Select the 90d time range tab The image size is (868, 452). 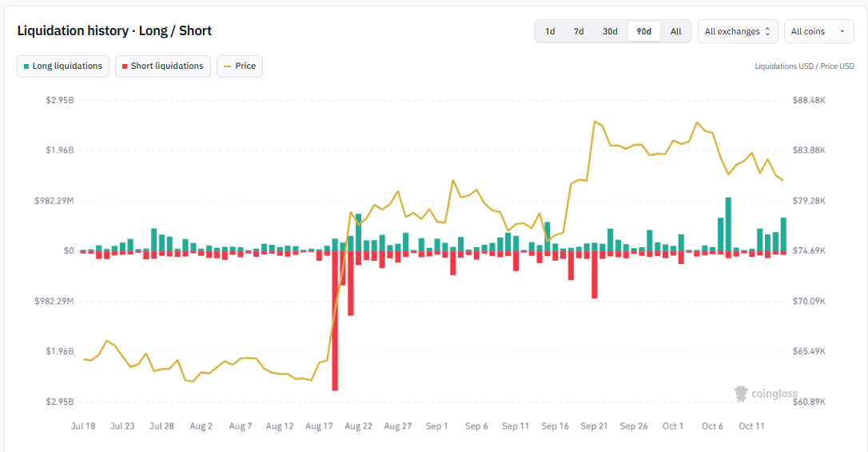643,31
